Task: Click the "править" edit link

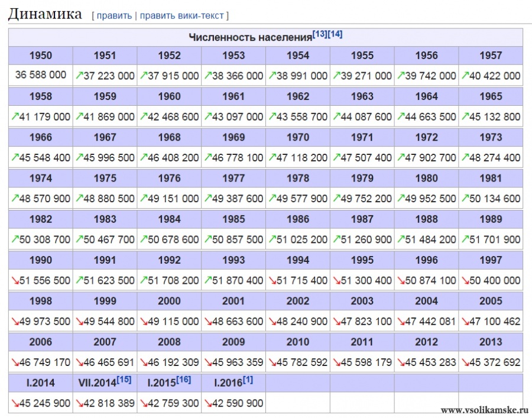Action: (x=114, y=15)
